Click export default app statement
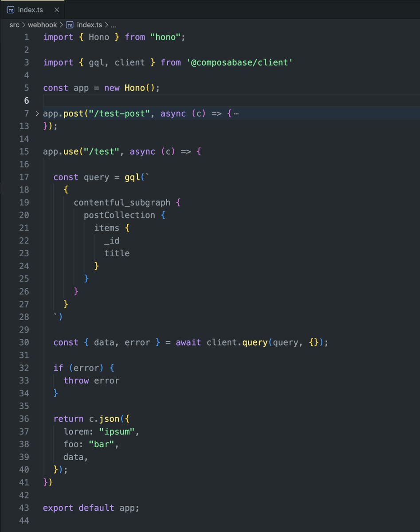Screen dimensions: 420x532 tap(91, 508)
